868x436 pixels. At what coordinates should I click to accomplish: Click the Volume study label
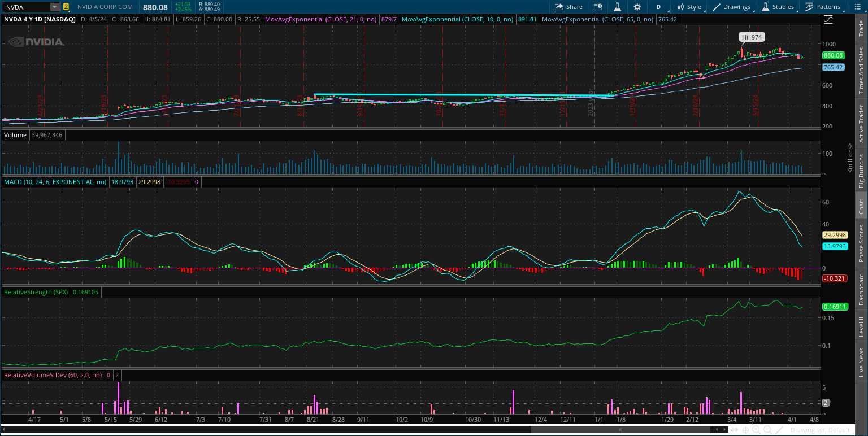tap(14, 135)
